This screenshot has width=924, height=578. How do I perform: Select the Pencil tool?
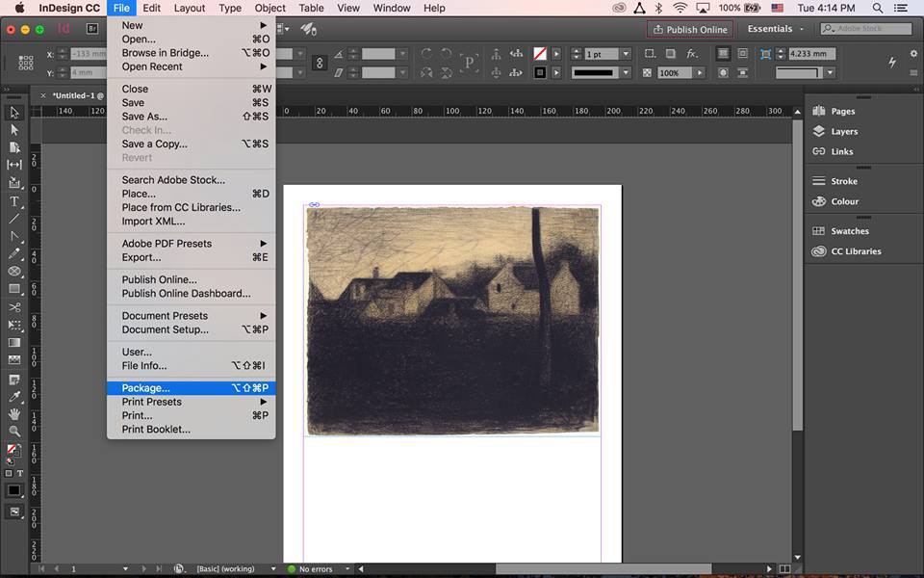click(x=14, y=253)
